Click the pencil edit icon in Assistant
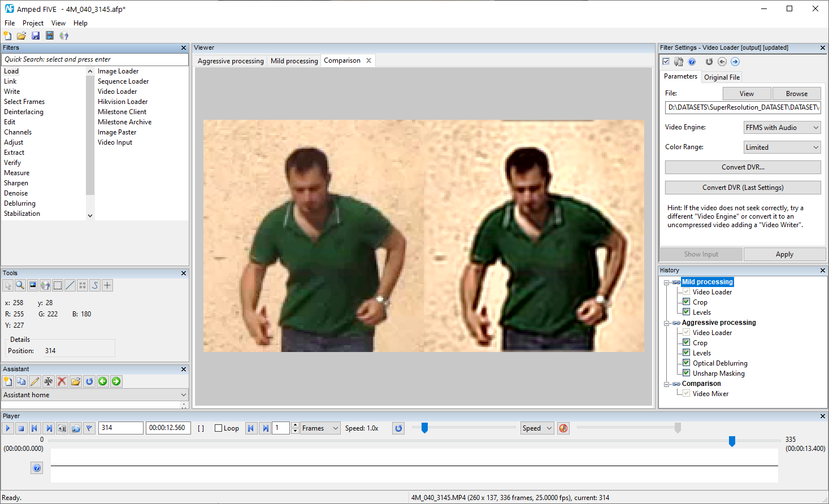829x504 pixels. pos(35,381)
